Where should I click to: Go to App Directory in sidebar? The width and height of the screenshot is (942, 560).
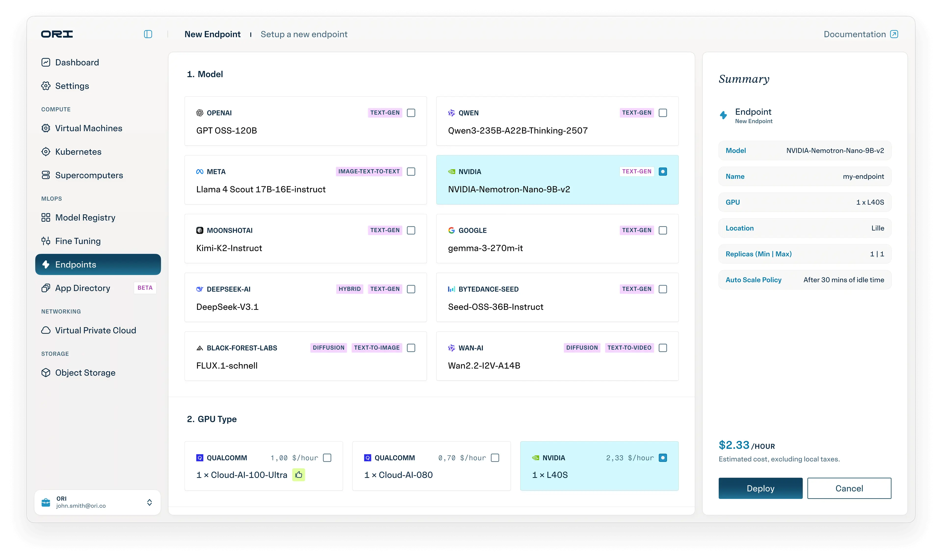[83, 288]
